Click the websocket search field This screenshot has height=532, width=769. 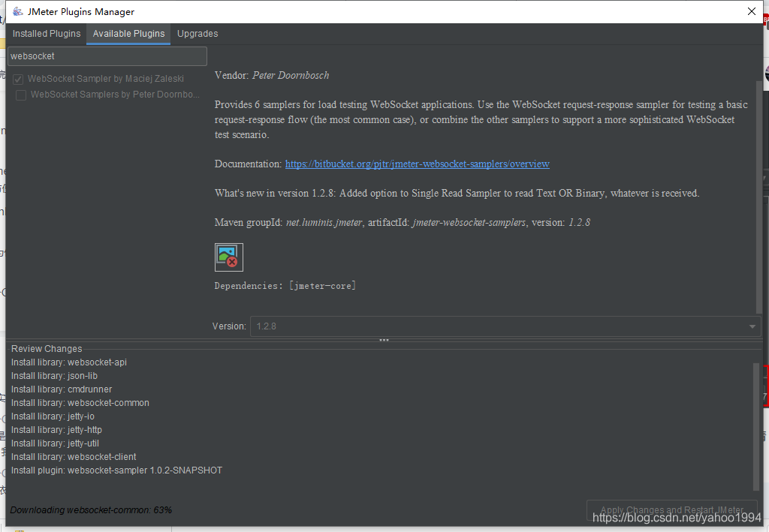point(107,56)
